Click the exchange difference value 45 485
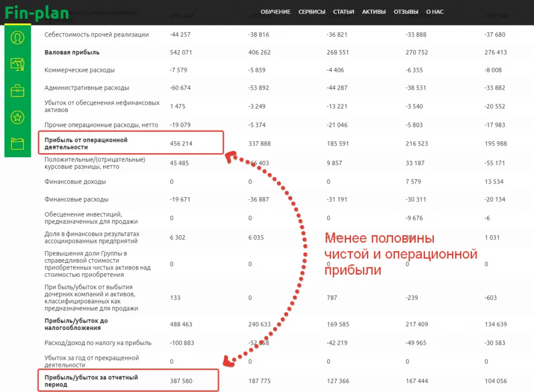This screenshot has width=534, height=392. [179, 163]
